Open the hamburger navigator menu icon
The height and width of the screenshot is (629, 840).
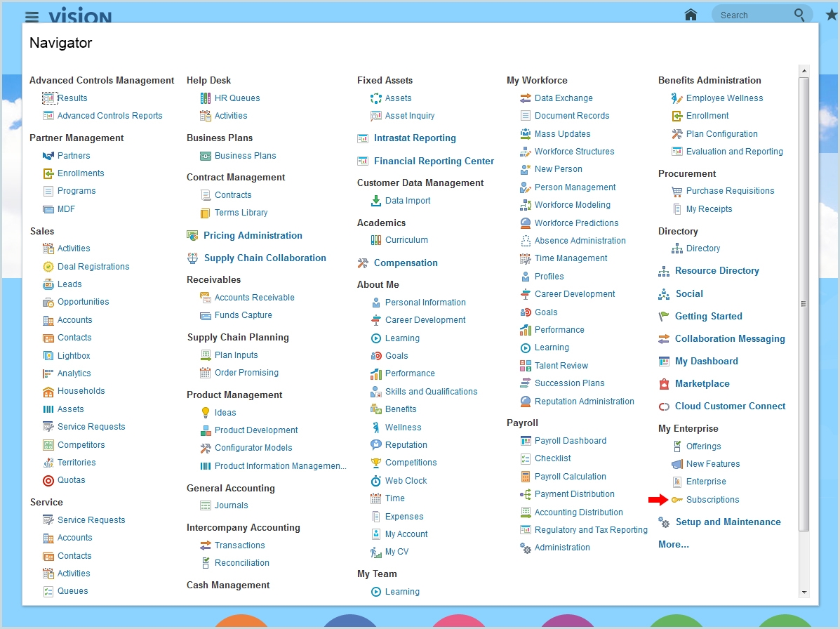[x=32, y=17]
